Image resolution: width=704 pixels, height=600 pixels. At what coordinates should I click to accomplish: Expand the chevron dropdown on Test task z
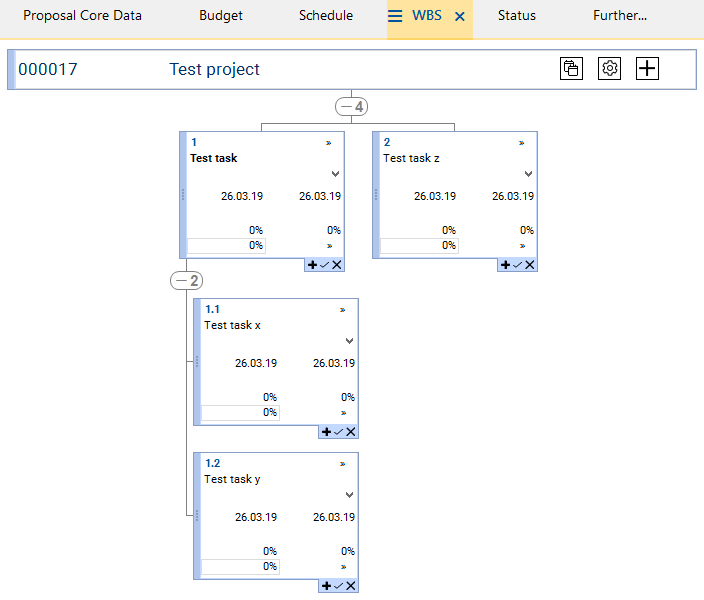click(528, 174)
